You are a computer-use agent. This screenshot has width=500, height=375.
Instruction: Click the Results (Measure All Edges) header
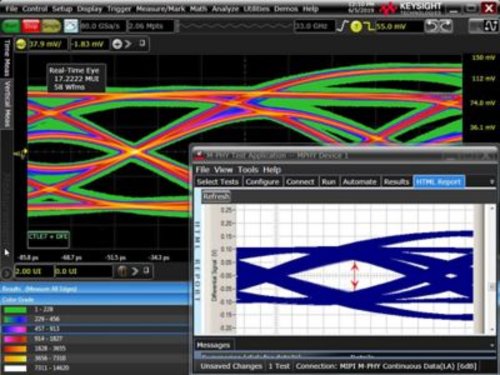[x=95, y=289]
